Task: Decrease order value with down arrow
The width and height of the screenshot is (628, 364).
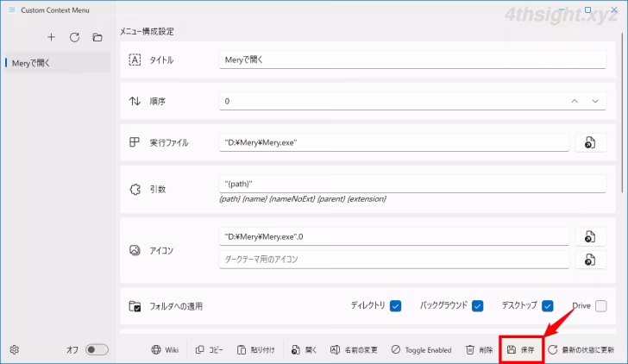Action: 595,101
